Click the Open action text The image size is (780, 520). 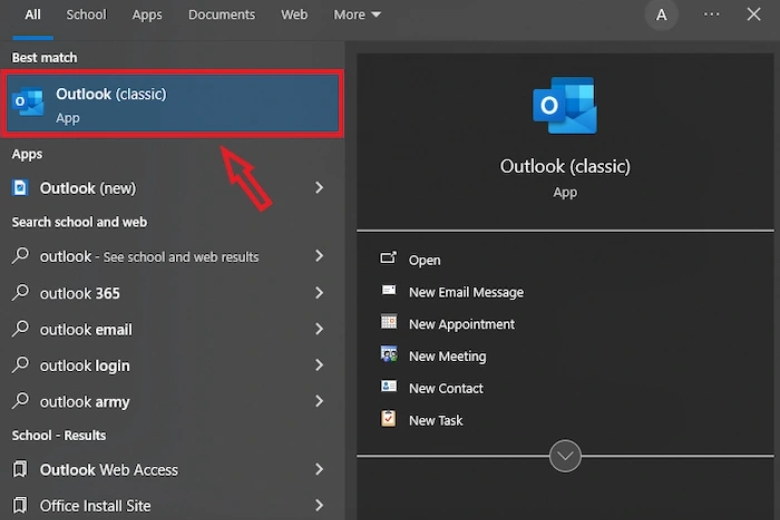coord(424,260)
